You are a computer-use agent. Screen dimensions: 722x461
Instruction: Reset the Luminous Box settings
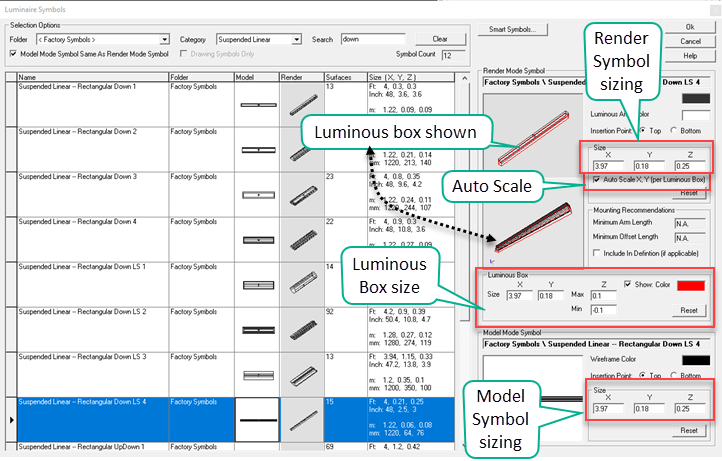[689, 310]
